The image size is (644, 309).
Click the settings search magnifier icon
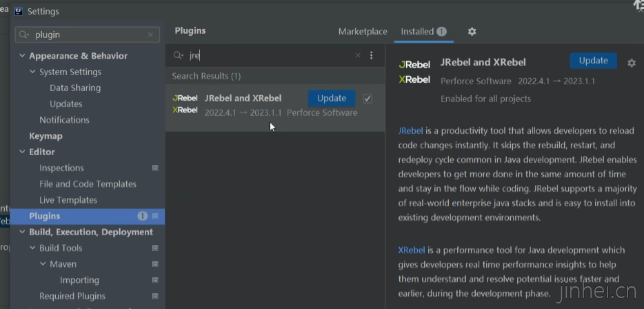pyautogui.click(x=25, y=35)
